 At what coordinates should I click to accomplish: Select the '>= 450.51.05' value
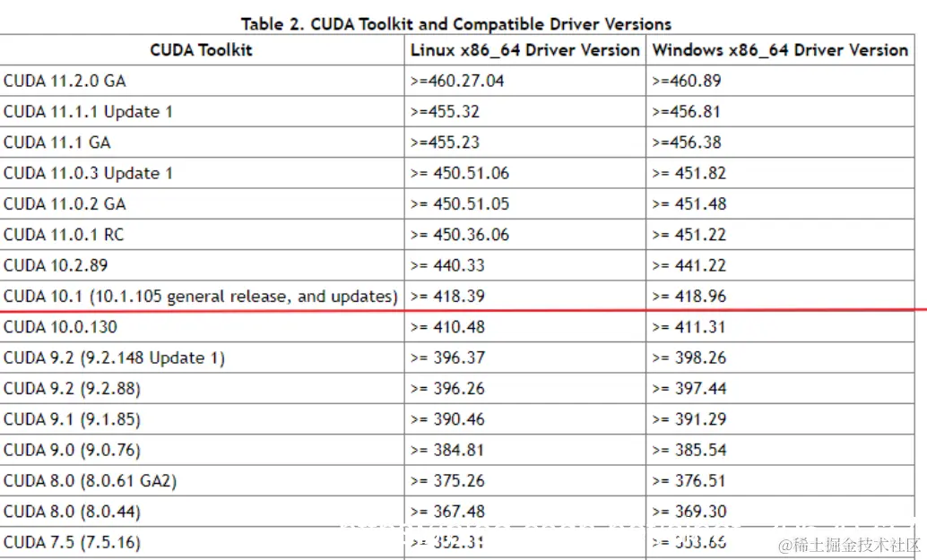[x=459, y=203]
